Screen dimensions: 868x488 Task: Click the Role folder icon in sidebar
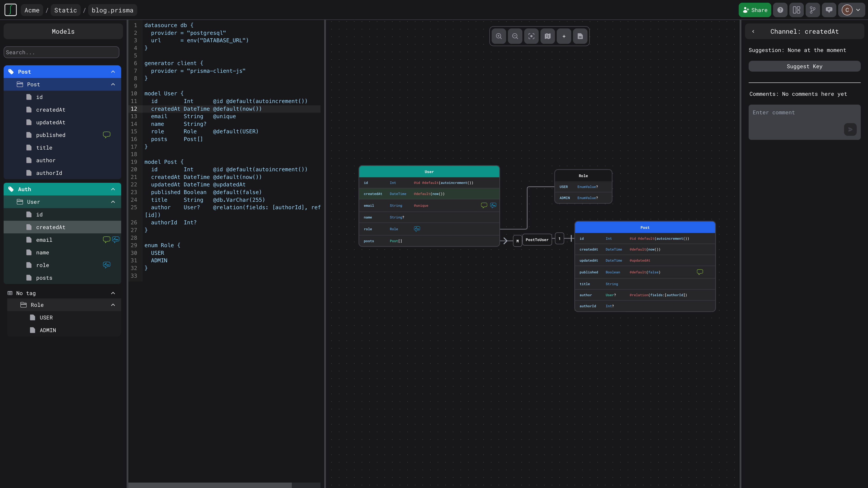tap(23, 305)
